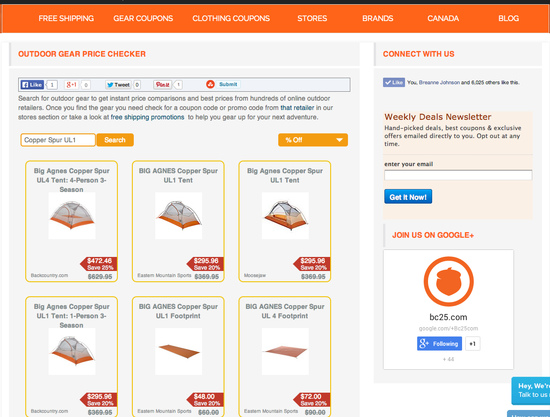Click the Facebook Like button in share bar
550x417 pixels.
click(x=32, y=85)
